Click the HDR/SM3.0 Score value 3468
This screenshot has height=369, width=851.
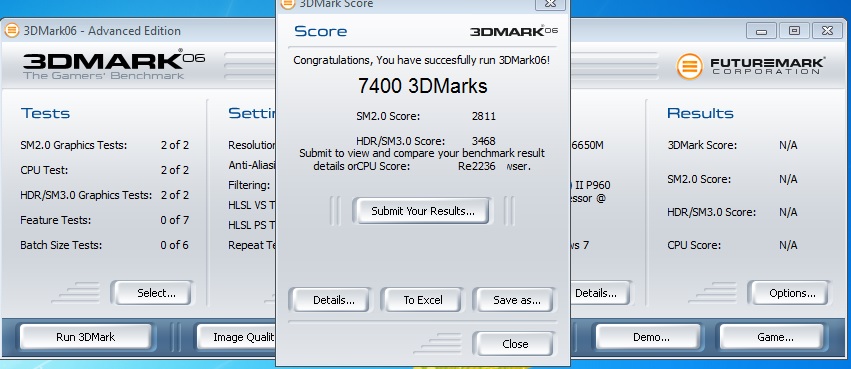point(484,141)
